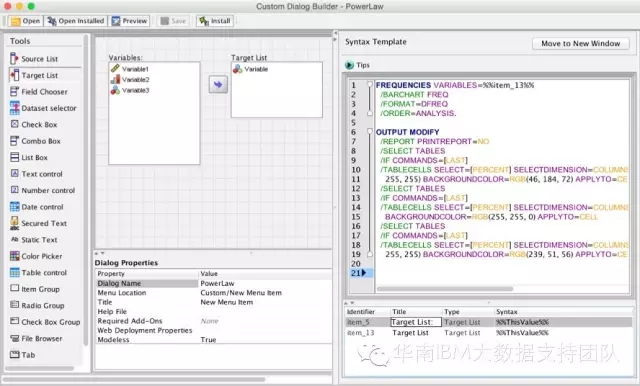Select the Target List tool
Image resolution: width=640 pixels, height=386 pixels.
(34, 75)
